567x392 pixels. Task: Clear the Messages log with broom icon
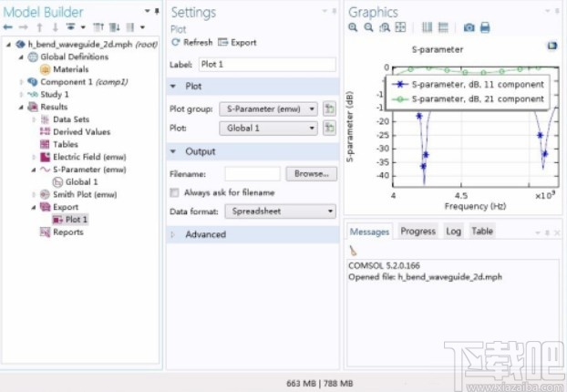point(353,251)
